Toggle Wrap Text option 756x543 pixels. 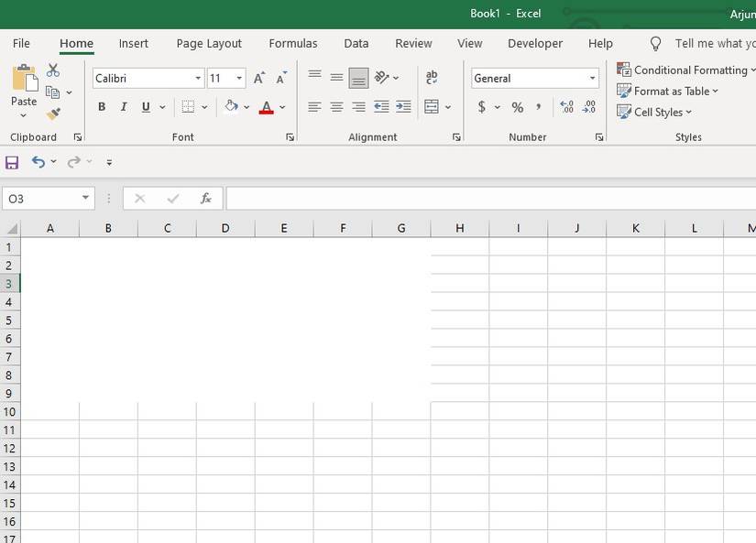(432, 78)
